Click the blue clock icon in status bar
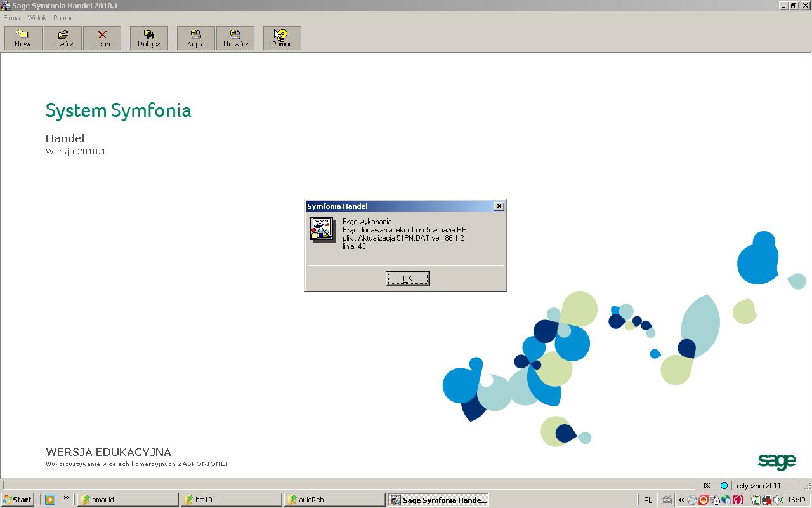 pos(724,485)
